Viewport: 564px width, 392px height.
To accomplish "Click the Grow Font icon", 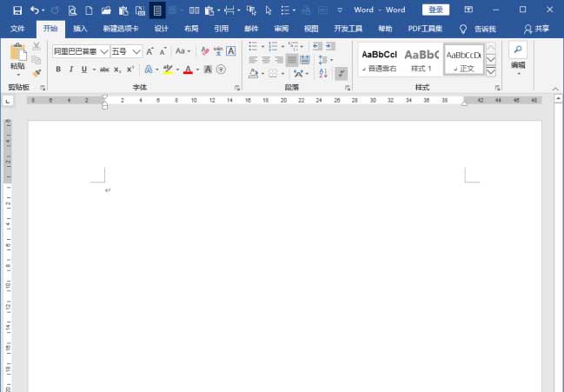I will point(149,51).
